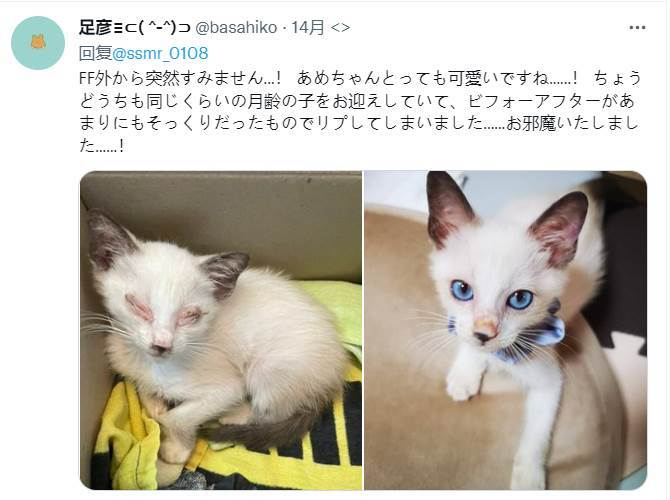The height and width of the screenshot is (500, 670).
Task: Click the tweet text starting with FF外から
Action: point(360,112)
